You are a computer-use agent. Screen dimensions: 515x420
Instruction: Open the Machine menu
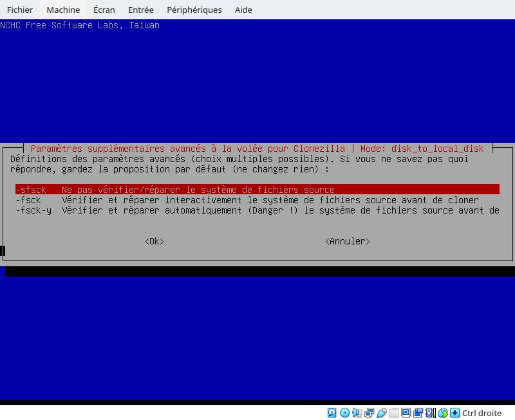63,10
